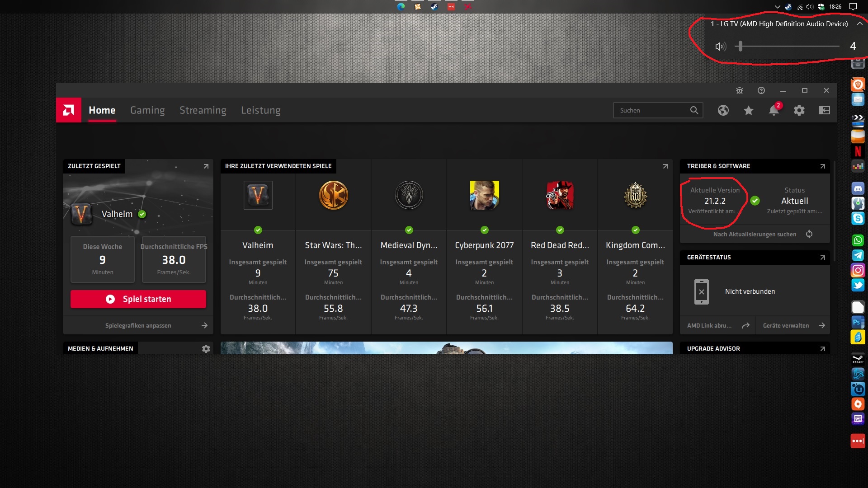
Task: Launch Photoshop from dock
Action: pyautogui.click(x=858, y=322)
